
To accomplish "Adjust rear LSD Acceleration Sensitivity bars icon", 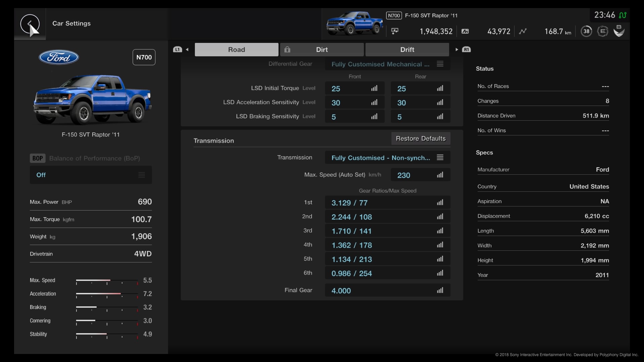I will (x=440, y=103).
